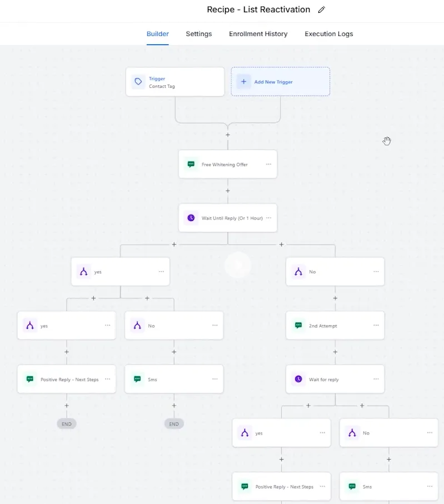
Task: Open the menu for the No branch beneath Wait for reply
Action: 430,433
